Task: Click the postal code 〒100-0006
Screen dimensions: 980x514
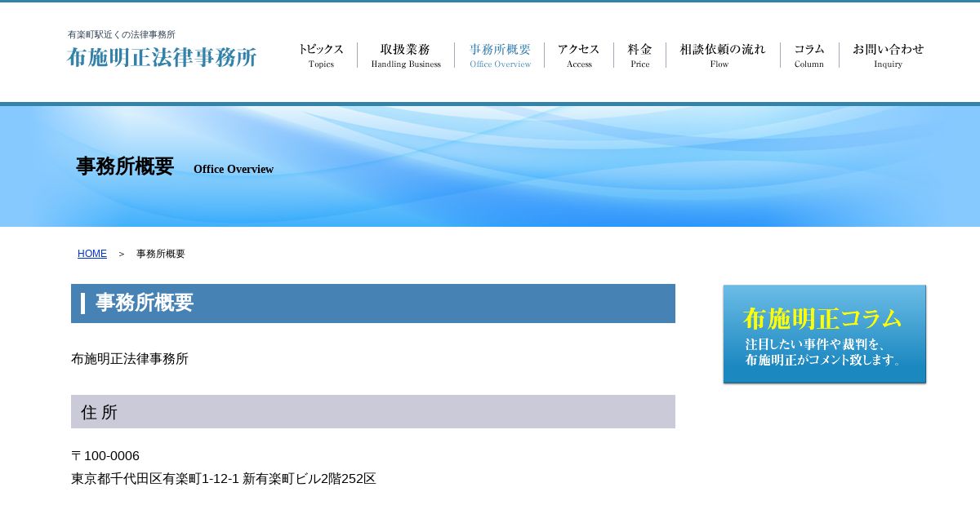Action: [x=105, y=456]
